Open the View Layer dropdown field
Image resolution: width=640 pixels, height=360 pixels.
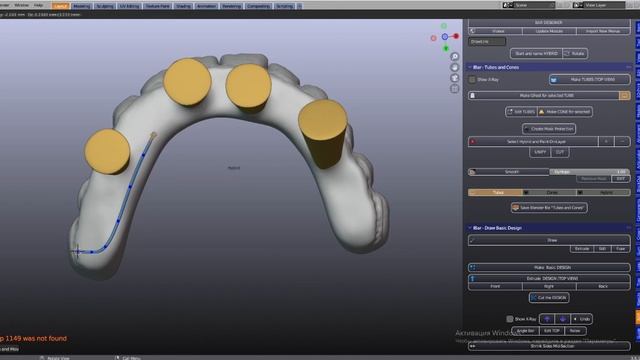(x=604, y=5)
